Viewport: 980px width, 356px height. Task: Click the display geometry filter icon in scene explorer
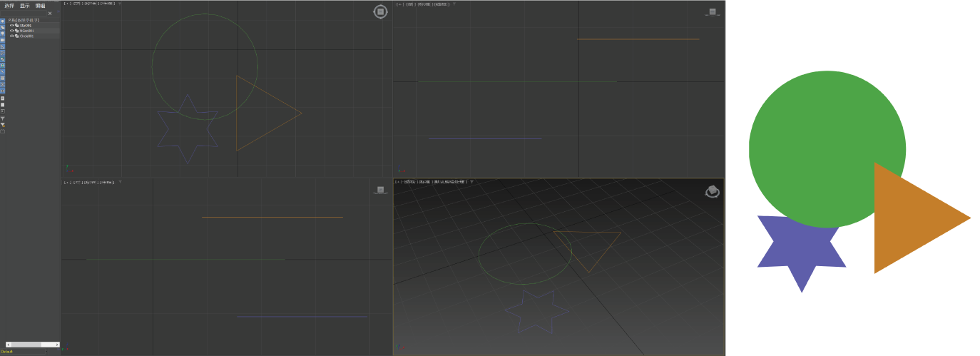(x=2, y=21)
